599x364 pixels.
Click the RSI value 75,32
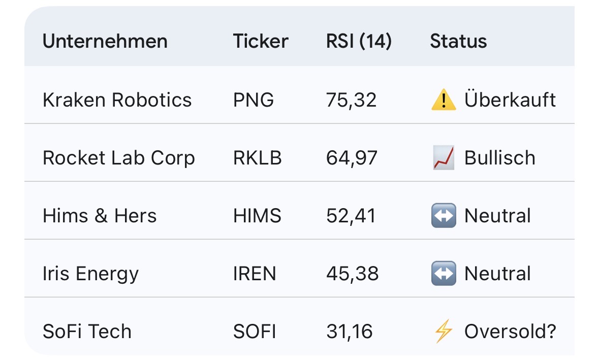click(x=352, y=100)
